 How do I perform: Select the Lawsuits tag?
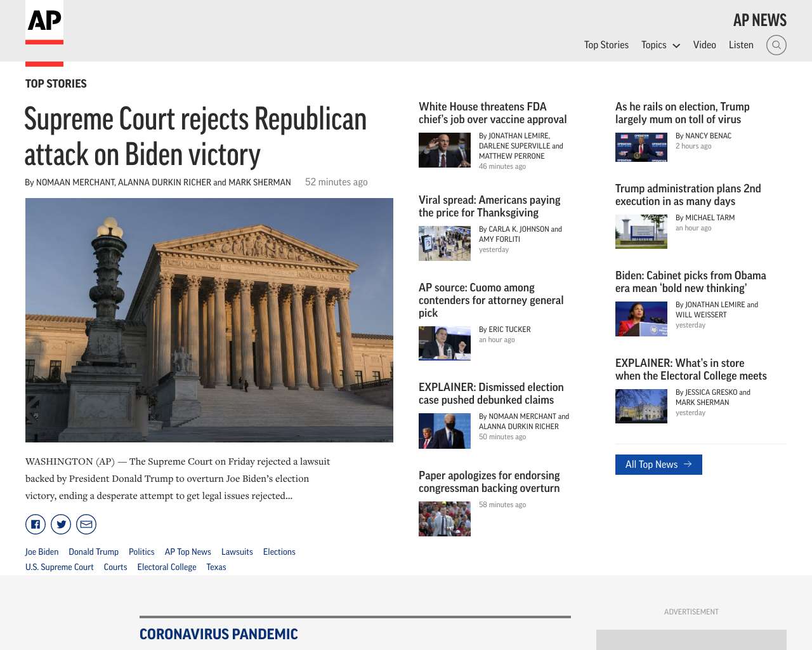(x=237, y=552)
